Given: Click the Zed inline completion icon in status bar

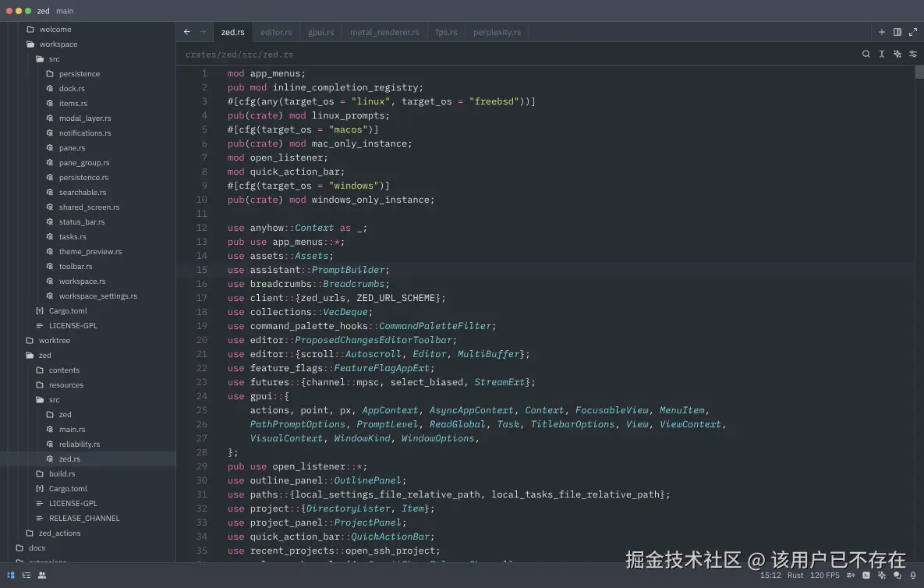Looking at the screenshot, I should pyautogui.click(x=851, y=575).
